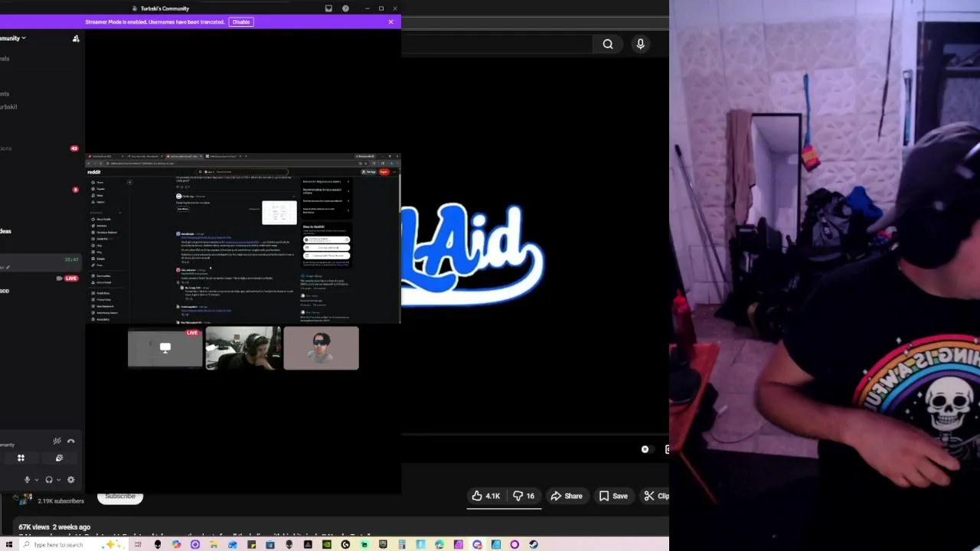Select the webcam participant thumbnail

pos(243,348)
